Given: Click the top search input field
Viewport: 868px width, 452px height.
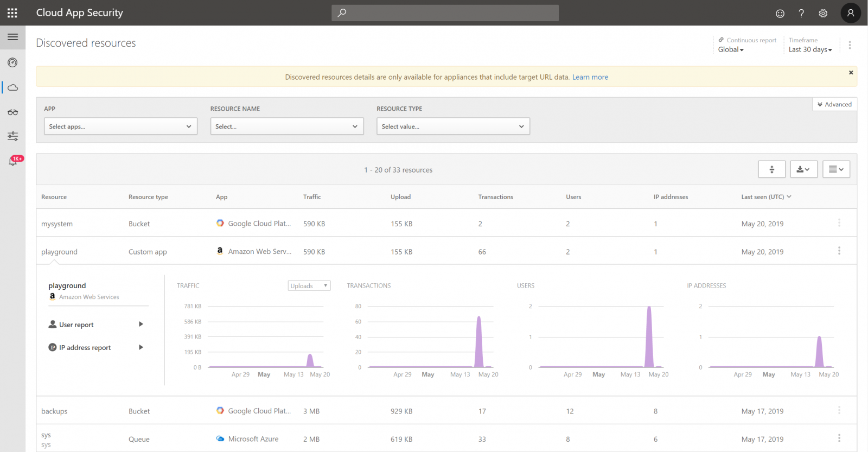Looking at the screenshot, I should pyautogui.click(x=445, y=13).
